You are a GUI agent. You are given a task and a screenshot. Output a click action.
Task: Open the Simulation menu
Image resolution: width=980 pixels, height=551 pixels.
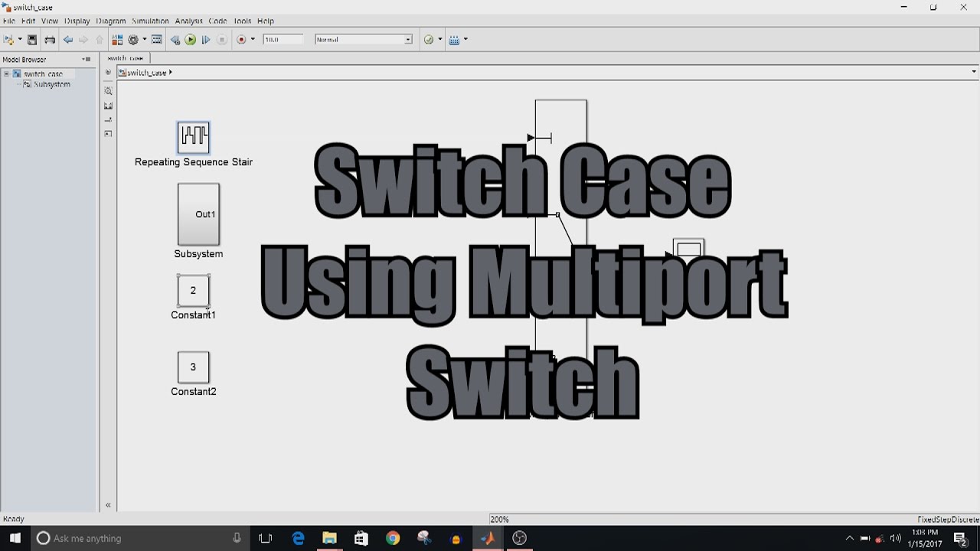[x=150, y=21]
